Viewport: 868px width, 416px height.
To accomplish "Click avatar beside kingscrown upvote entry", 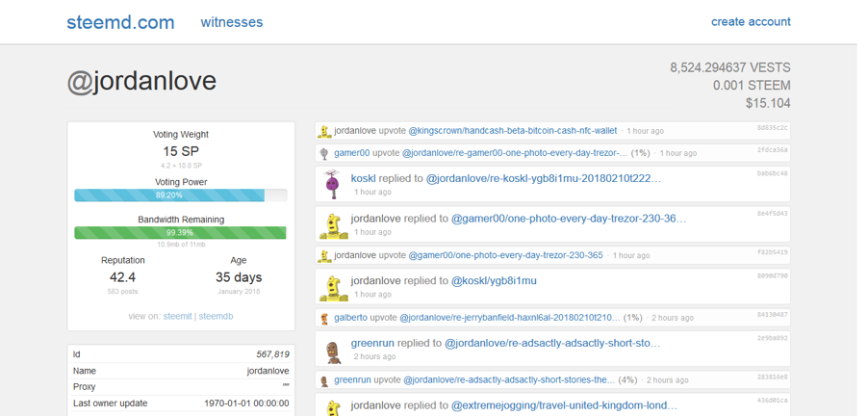I will tap(324, 131).
